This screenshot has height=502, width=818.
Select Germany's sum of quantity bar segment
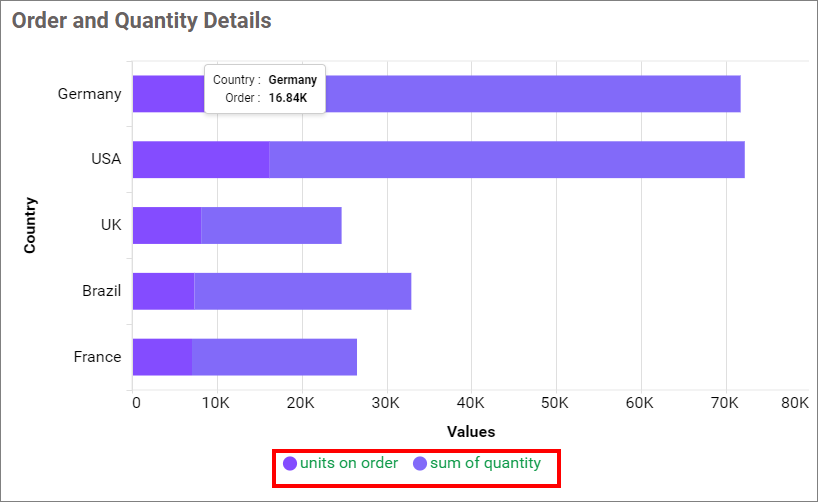tap(530, 94)
